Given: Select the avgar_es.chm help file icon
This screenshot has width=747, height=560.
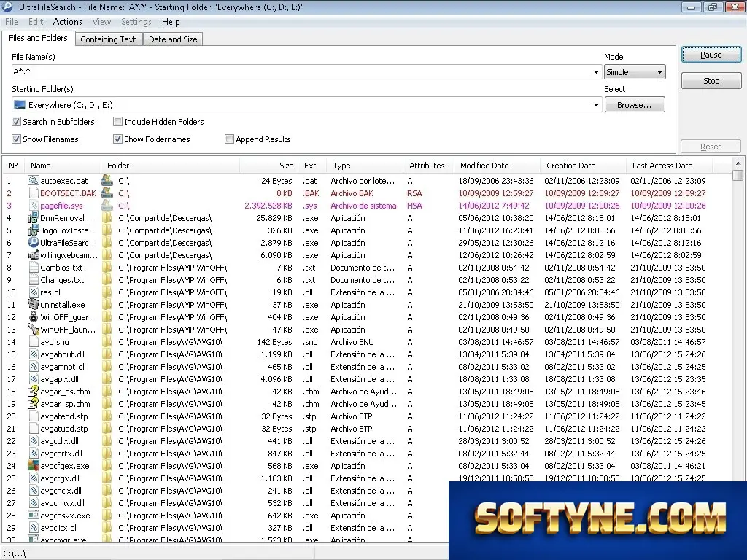Looking at the screenshot, I should pyautogui.click(x=34, y=392).
